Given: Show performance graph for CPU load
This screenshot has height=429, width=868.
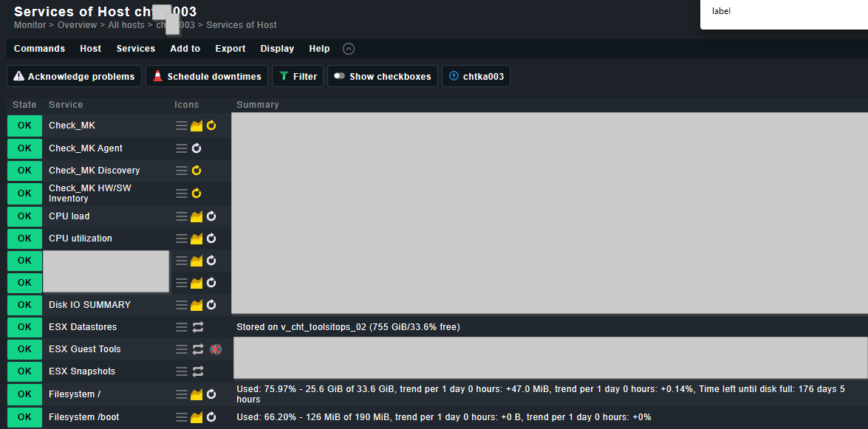Looking at the screenshot, I should [x=197, y=216].
